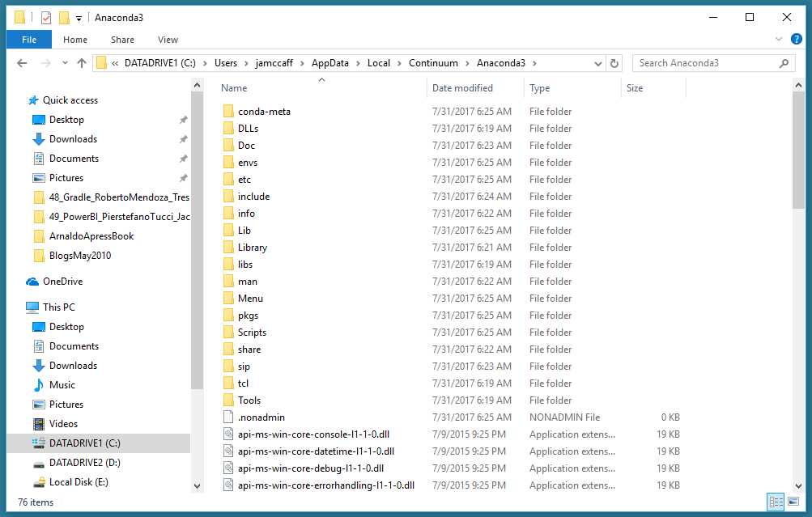Click the Properties quick access toolbar icon
Viewport: 812px width, 517px height.
point(46,18)
